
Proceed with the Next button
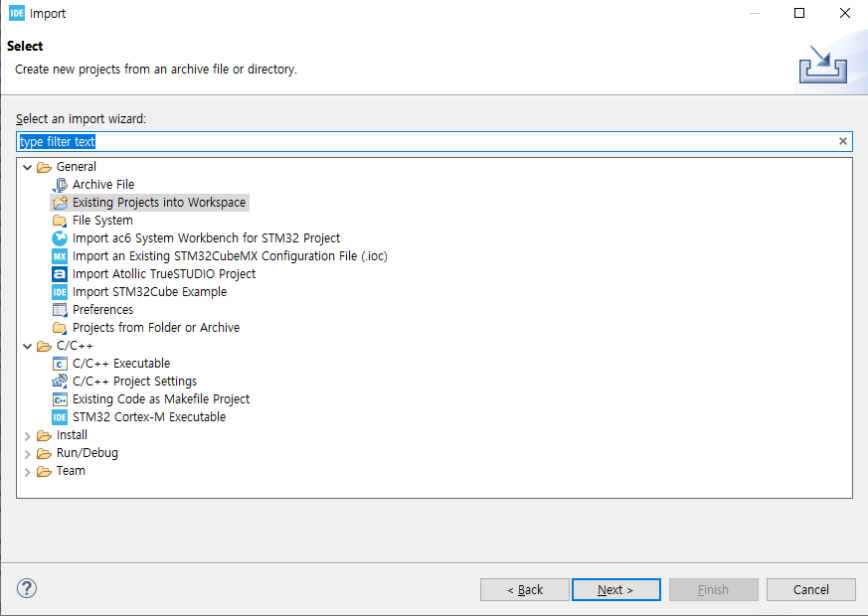coord(616,589)
